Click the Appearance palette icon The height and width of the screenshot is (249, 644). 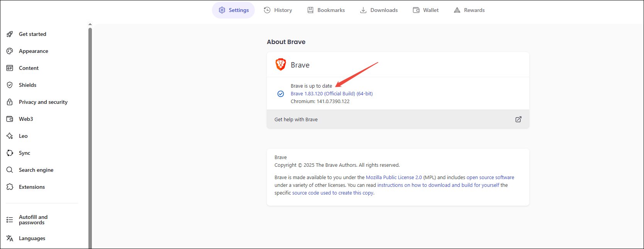10,51
